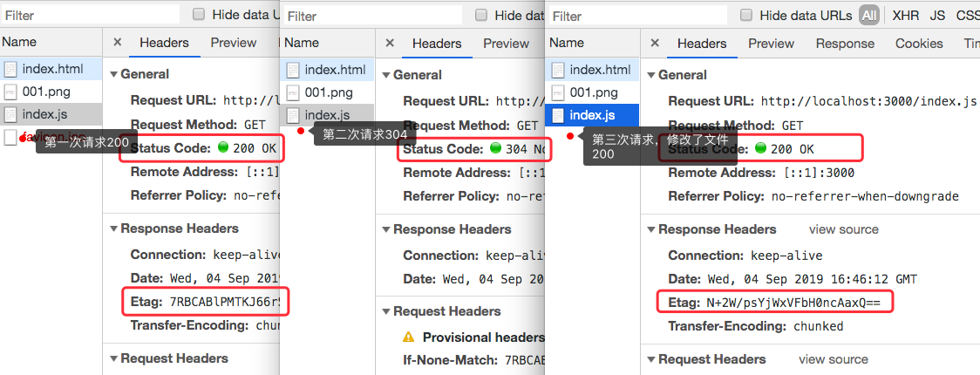Enable Hide data URLs in the leftmost panel

(x=199, y=15)
